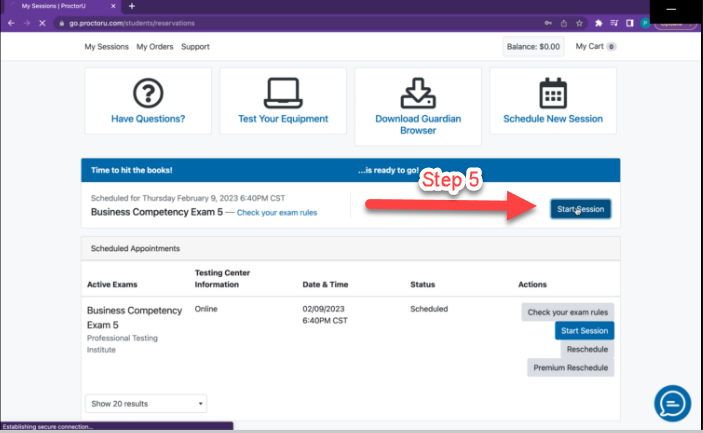Image resolution: width=703 pixels, height=433 pixels.
Task: Click the Online testing center cell
Action: click(206, 309)
